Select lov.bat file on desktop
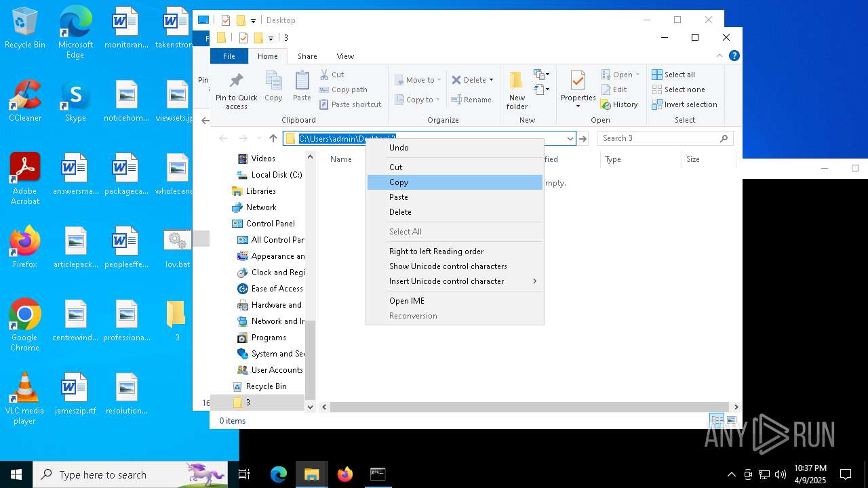The image size is (868, 488). point(178,249)
